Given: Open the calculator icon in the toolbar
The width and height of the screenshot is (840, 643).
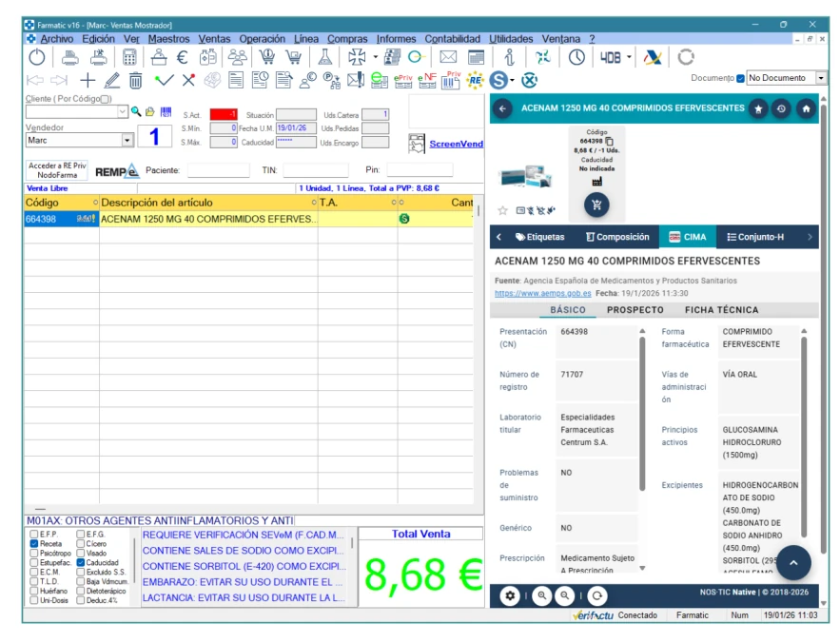Looking at the screenshot, I should (129, 57).
